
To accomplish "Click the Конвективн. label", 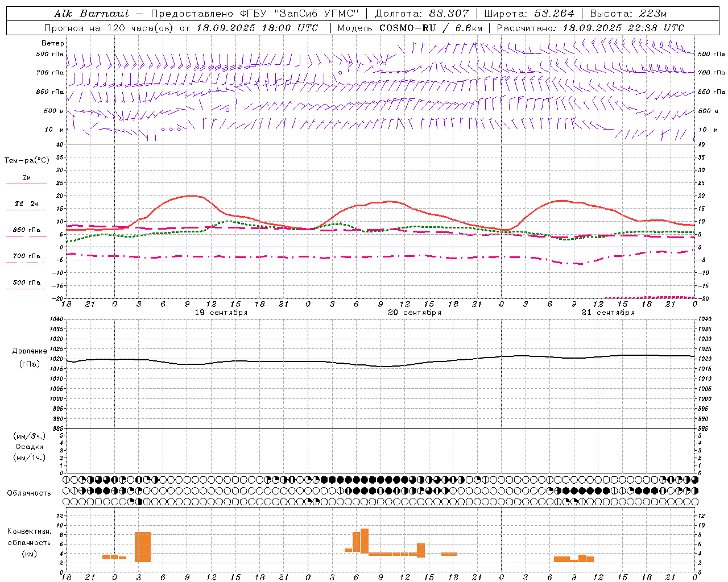I will [x=29, y=531].
